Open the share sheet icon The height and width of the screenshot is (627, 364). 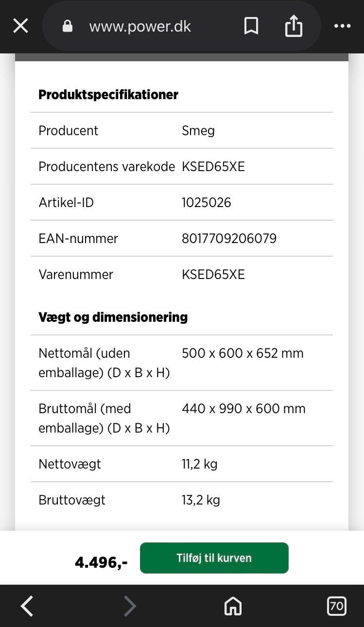click(x=293, y=26)
